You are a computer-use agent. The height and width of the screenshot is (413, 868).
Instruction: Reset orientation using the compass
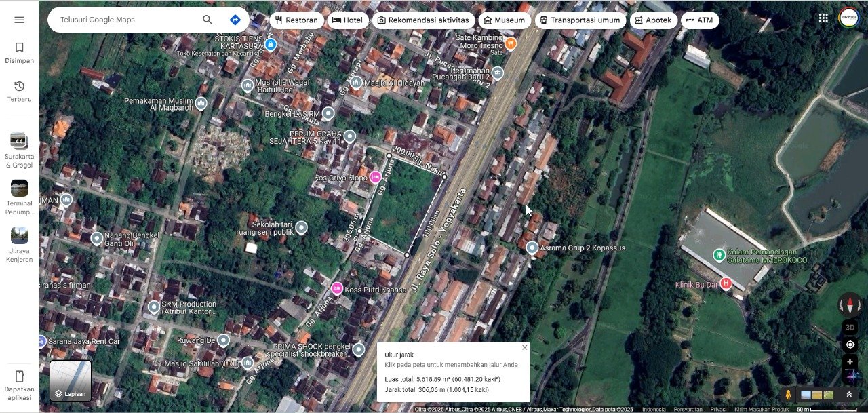[x=850, y=304]
